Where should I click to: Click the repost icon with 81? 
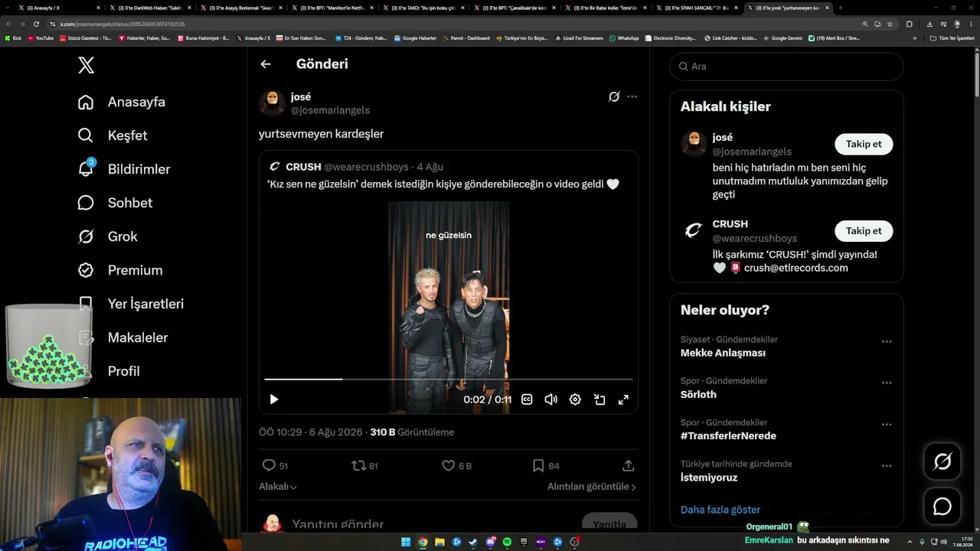click(358, 465)
